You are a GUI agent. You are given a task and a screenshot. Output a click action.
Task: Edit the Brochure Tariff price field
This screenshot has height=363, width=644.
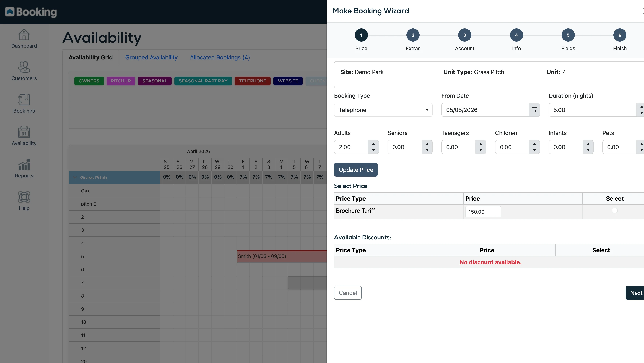tap(483, 212)
